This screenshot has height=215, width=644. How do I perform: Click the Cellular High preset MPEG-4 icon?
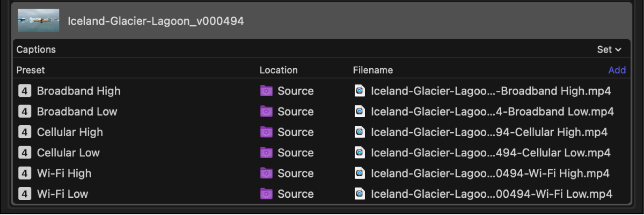[x=24, y=132]
